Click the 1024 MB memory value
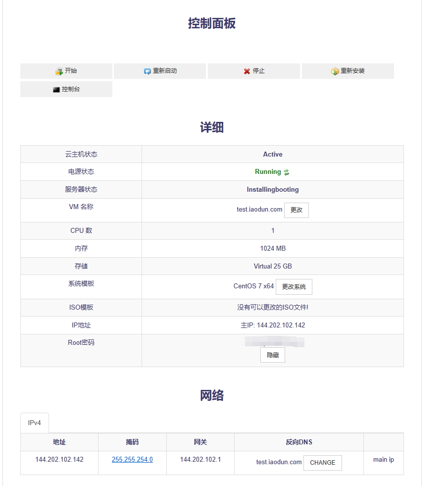The width and height of the screenshot is (448, 486). pyautogui.click(x=272, y=249)
